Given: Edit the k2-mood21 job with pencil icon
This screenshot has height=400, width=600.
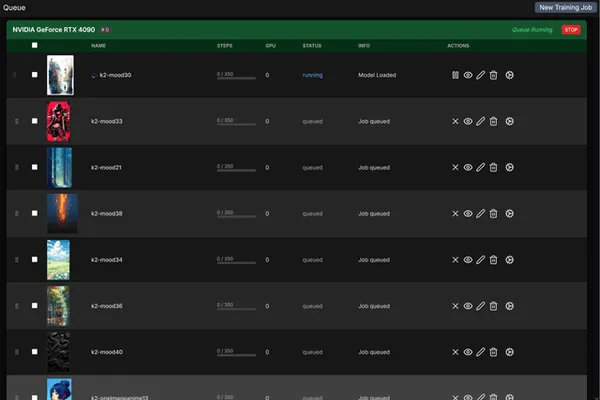Looking at the screenshot, I should pyautogui.click(x=481, y=167).
